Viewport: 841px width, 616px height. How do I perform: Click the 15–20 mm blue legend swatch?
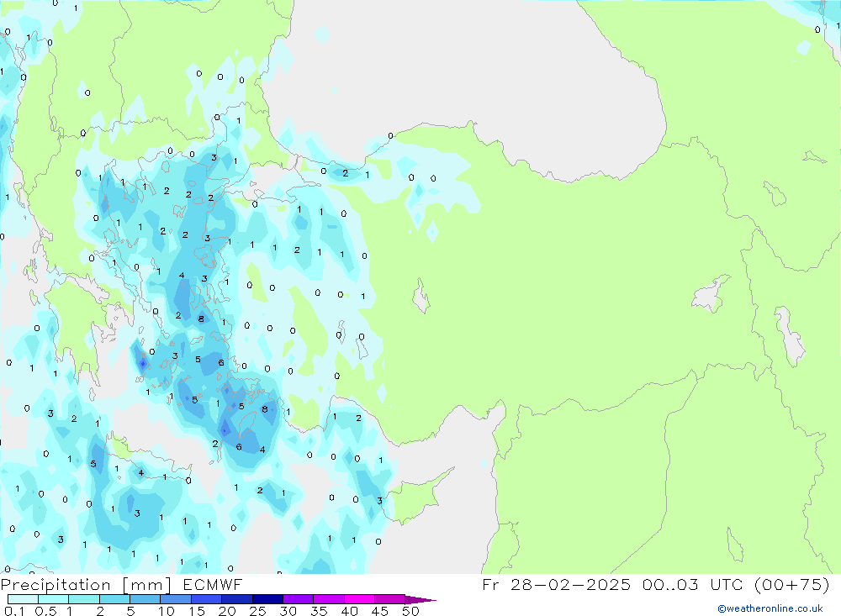coord(206,599)
